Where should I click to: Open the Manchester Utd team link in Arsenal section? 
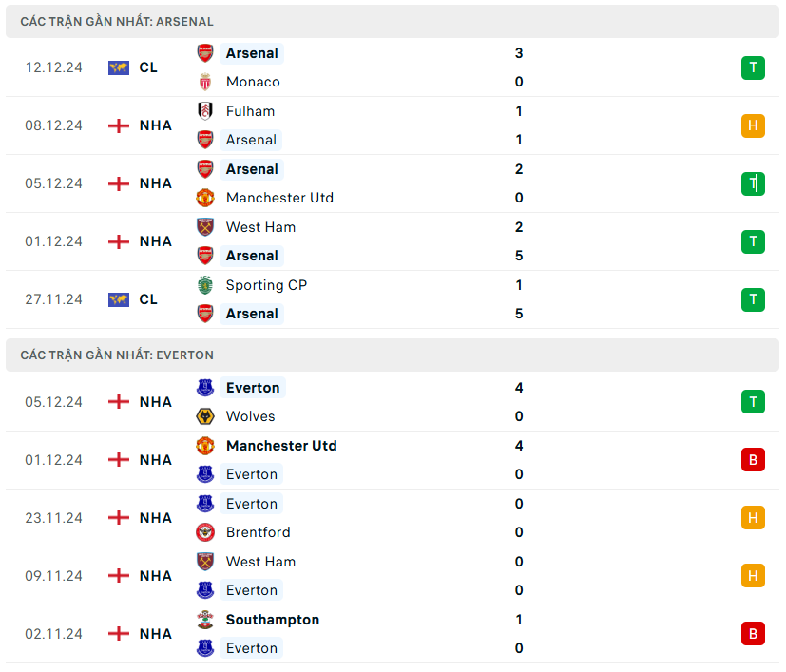279,198
